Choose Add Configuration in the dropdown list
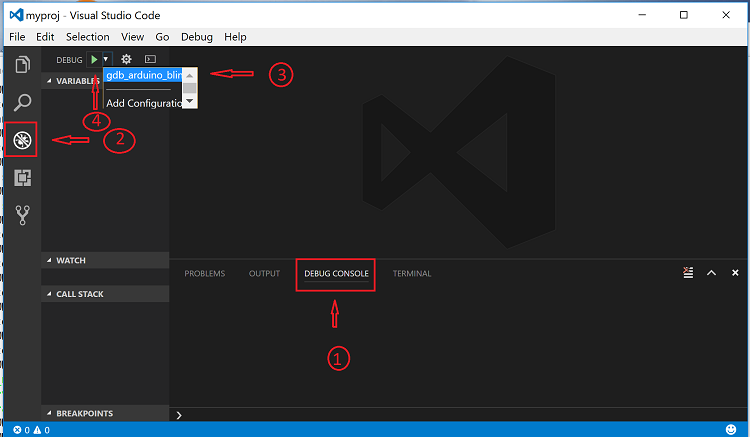This screenshot has height=437, width=750. pos(142,102)
